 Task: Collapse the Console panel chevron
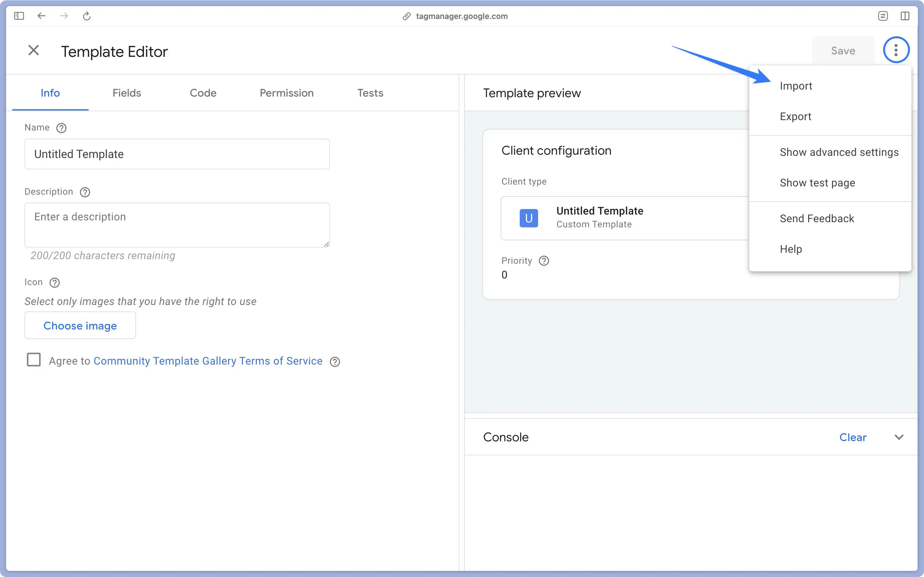[899, 437]
